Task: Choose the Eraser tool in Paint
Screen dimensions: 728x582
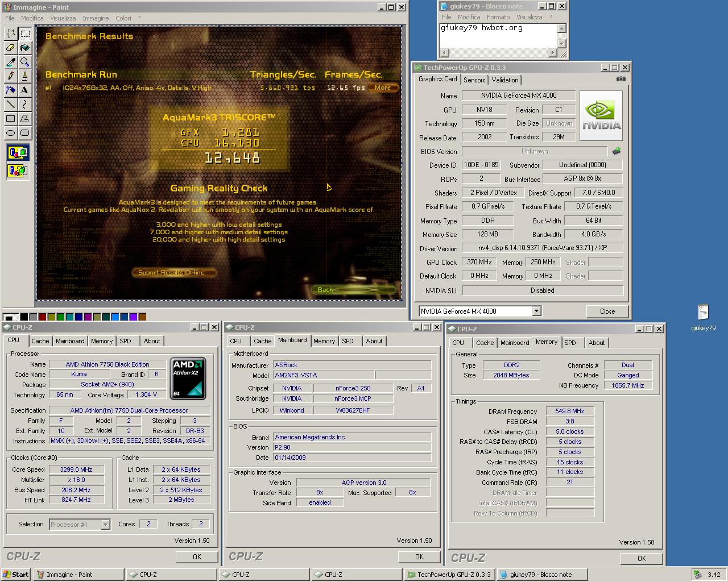Action: tap(10, 48)
